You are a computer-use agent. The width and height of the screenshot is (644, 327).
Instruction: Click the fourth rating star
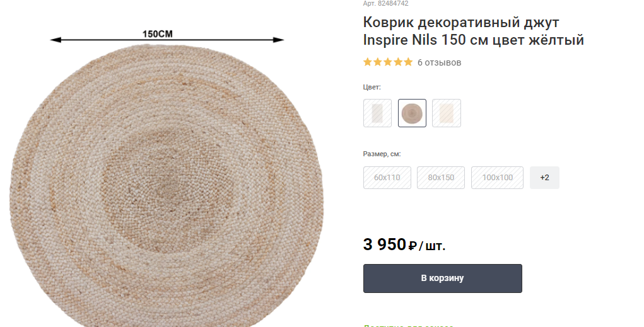(397, 62)
